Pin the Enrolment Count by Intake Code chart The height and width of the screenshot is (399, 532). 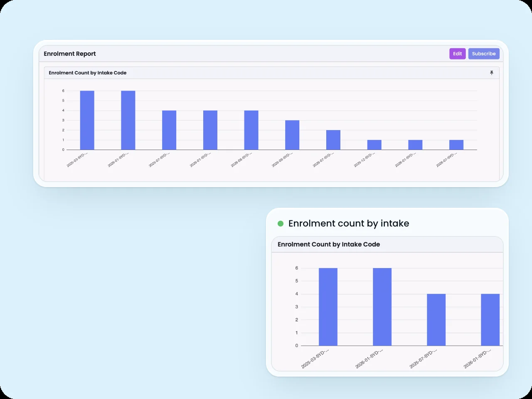(x=492, y=73)
